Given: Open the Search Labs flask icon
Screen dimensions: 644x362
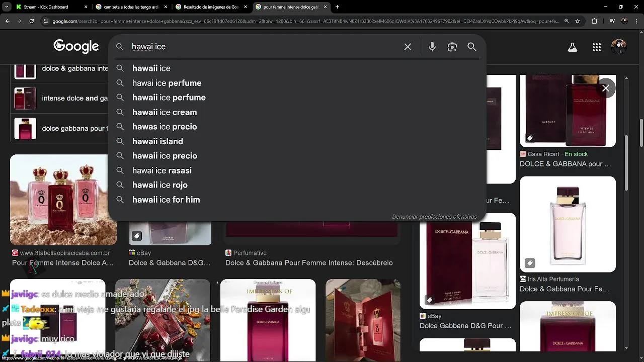Looking at the screenshot, I should pos(573,47).
